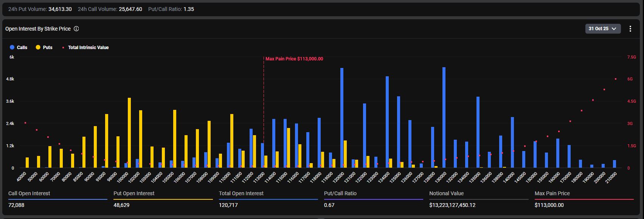Toggle the Calls series in the legend
The height and width of the screenshot is (219, 644).
(19, 48)
